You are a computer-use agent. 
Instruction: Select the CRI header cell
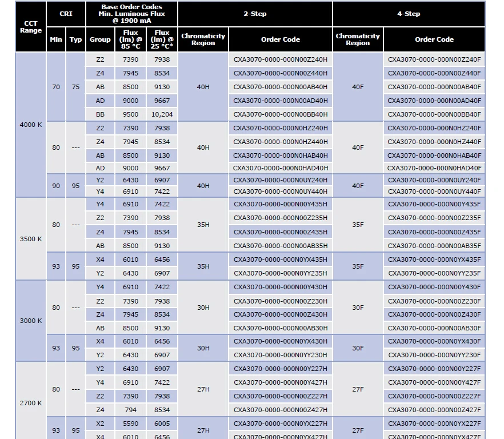[66, 14]
